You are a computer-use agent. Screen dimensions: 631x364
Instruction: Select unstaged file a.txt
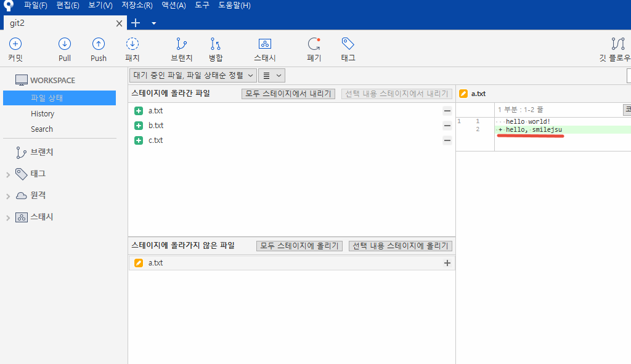click(291, 263)
